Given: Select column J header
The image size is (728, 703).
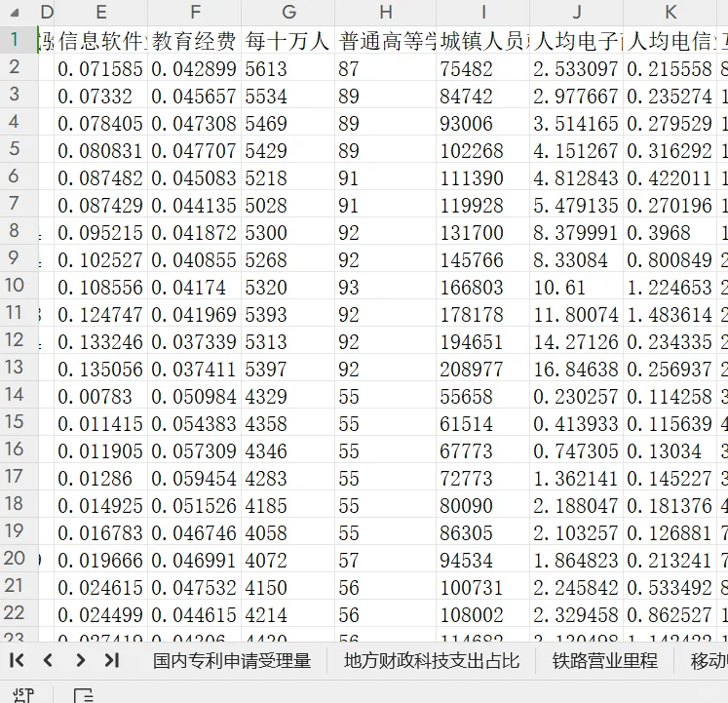Looking at the screenshot, I should coord(577,12).
